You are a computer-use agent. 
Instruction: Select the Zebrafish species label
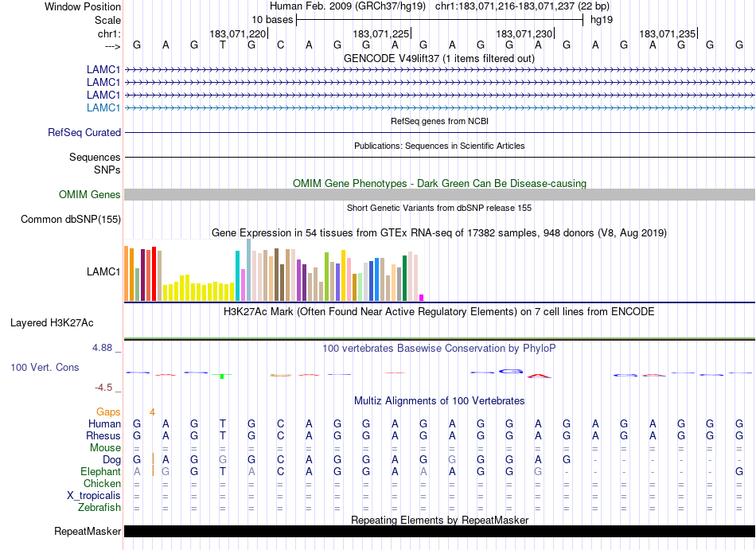coord(99,508)
